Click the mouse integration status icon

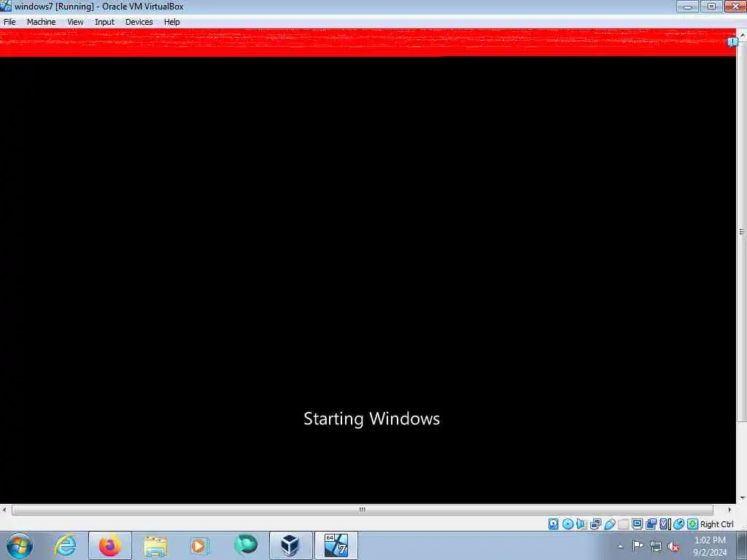point(679,524)
